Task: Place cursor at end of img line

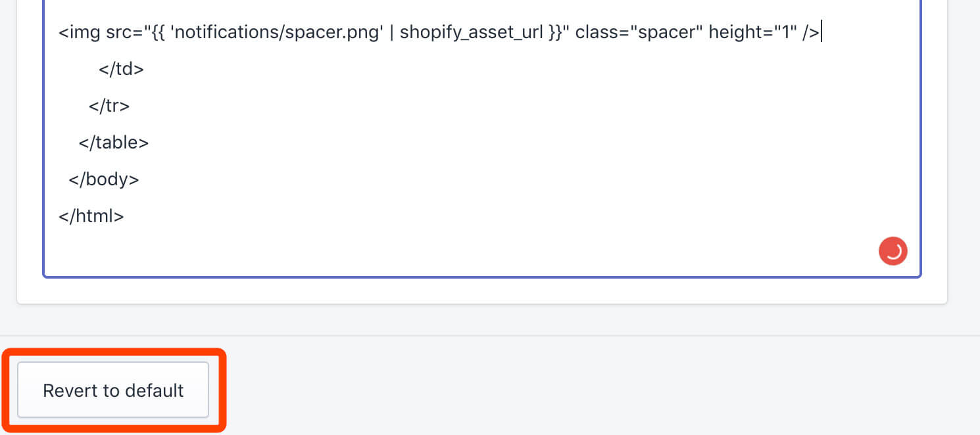Action: point(822,32)
